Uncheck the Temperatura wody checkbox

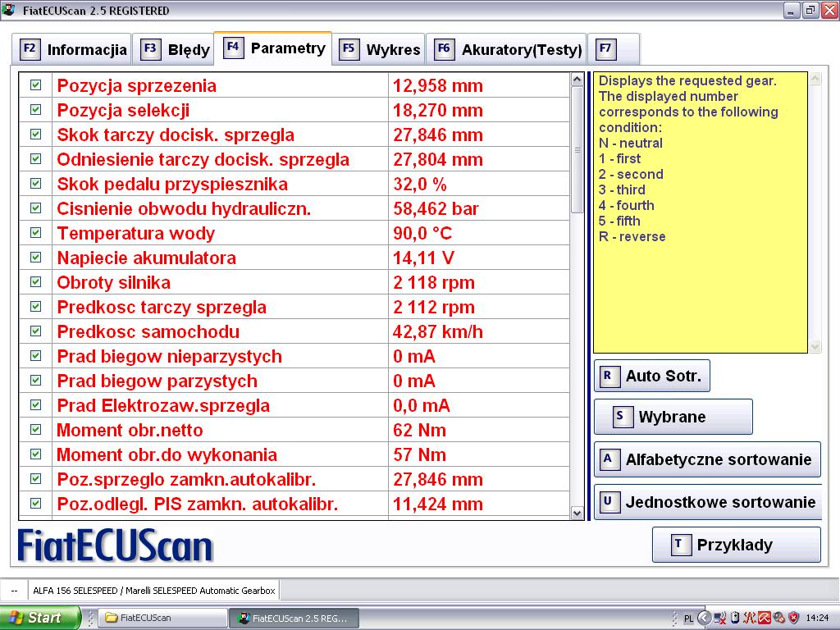point(36,233)
